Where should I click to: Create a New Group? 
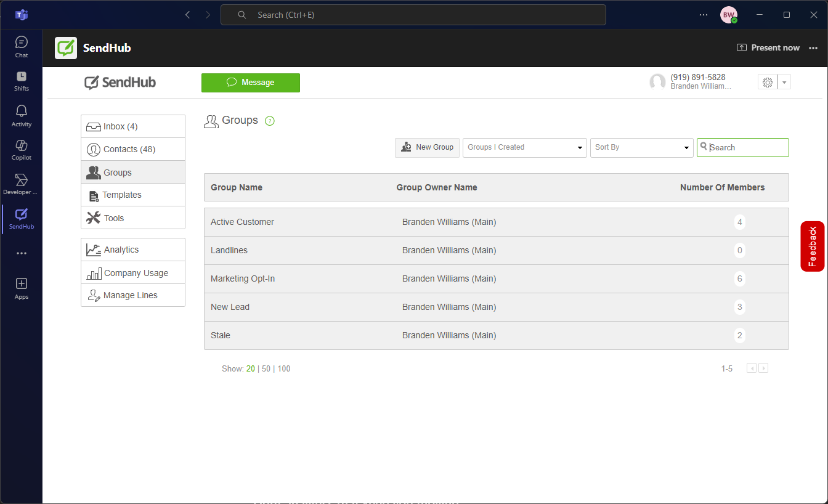click(x=427, y=147)
